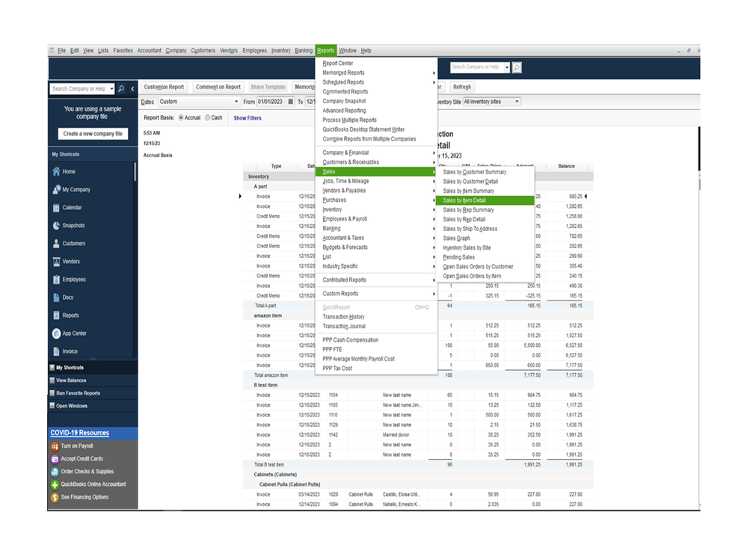The image size is (747, 560).
Task: Choose Sales by Item Detail report
Action: click(x=485, y=200)
